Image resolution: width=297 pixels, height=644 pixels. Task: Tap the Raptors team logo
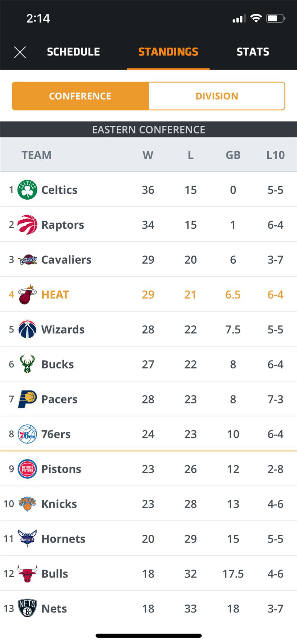pyautogui.click(x=27, y=225)
